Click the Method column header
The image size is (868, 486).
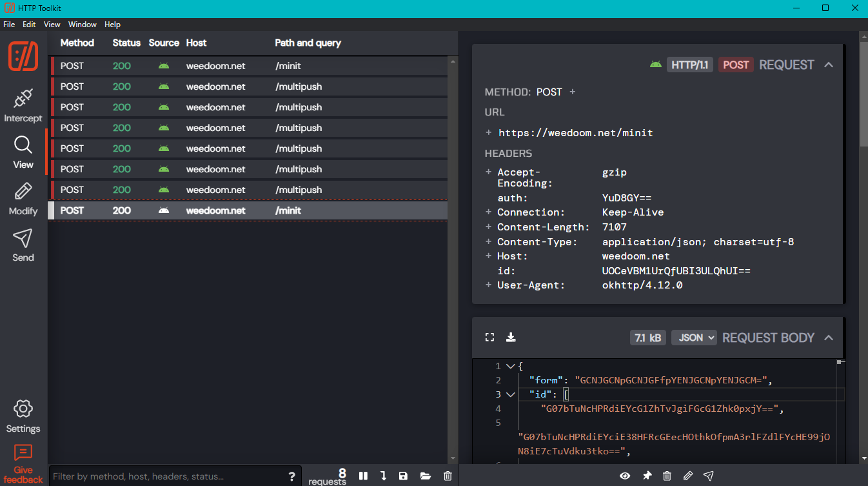coord(77,43)
